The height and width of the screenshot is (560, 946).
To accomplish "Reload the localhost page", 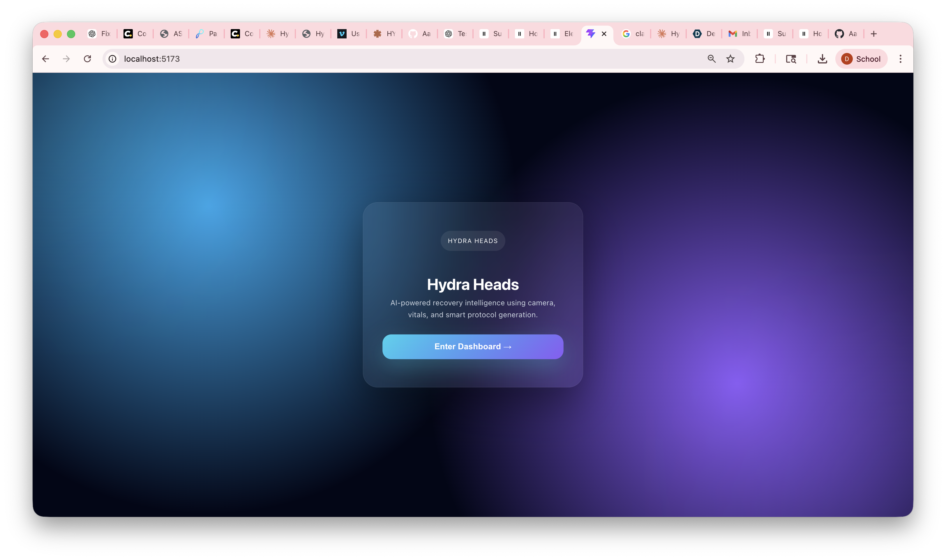I will [87, 59].
